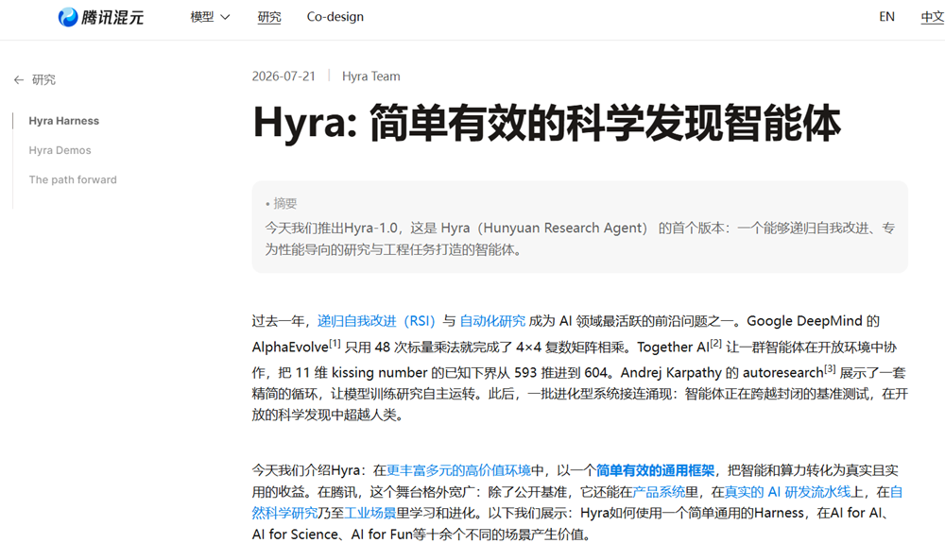Click the 摘要 label in summary box
This screenshot has width=945, height=560.
tap(285, 204)
